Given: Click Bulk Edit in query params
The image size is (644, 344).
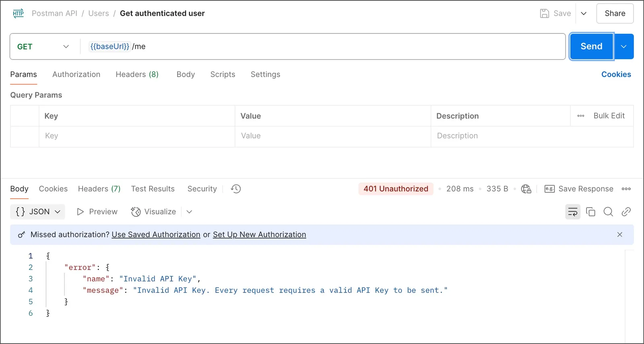Looking at the screenshot, I should click(x=609, y=116).
